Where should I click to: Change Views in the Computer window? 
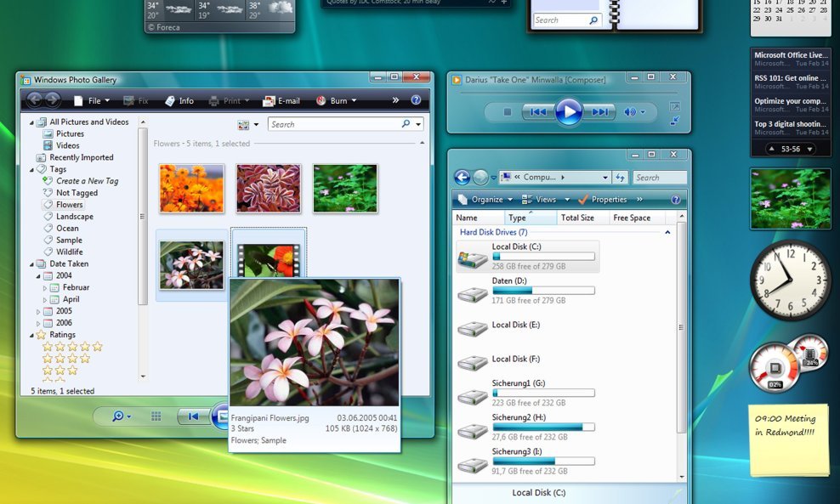click(545, 199)
